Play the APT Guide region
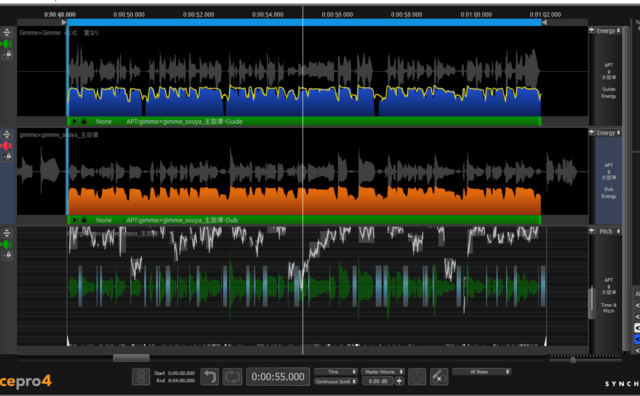 (x=74, y=121)
